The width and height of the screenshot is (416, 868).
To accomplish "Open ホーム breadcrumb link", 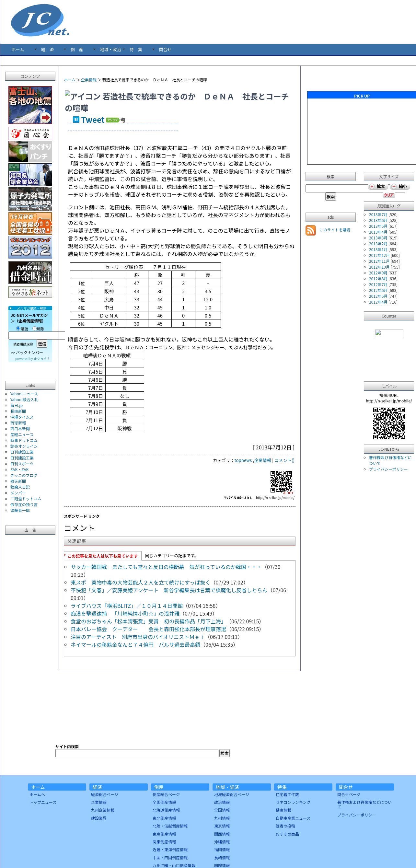I will [70, 80].
